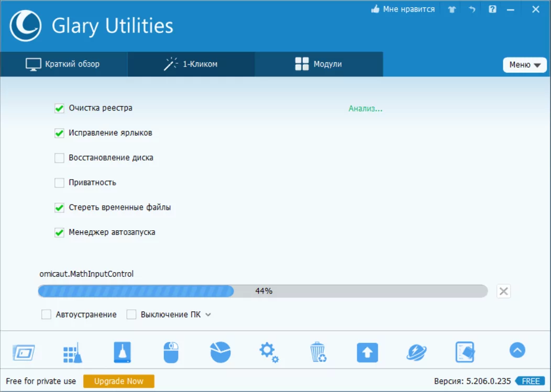The image size is (551, 392).
Task: Open the Модули tab
Action: 319,64
